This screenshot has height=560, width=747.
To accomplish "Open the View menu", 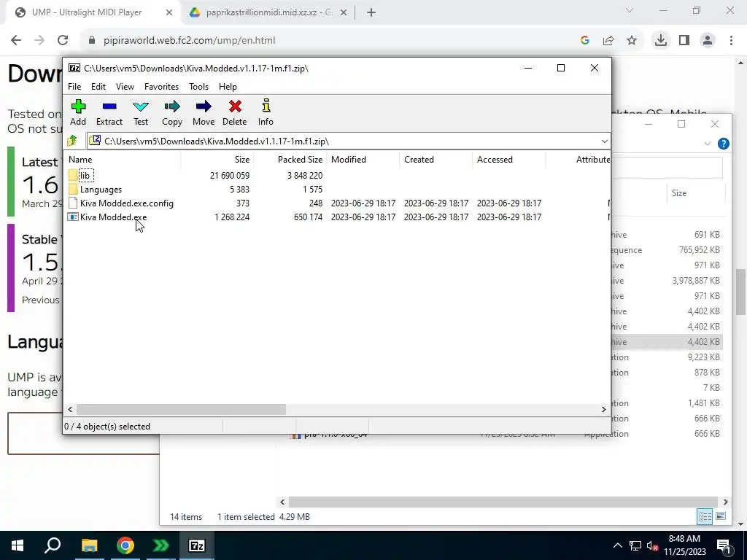I will (125, 87).
